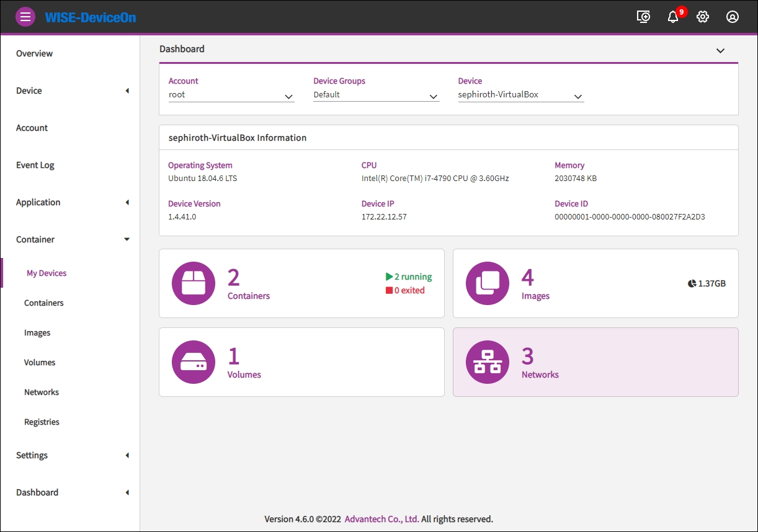Open the Device Groups dropdown
The image size is (758, 532).
pos(376,95)
